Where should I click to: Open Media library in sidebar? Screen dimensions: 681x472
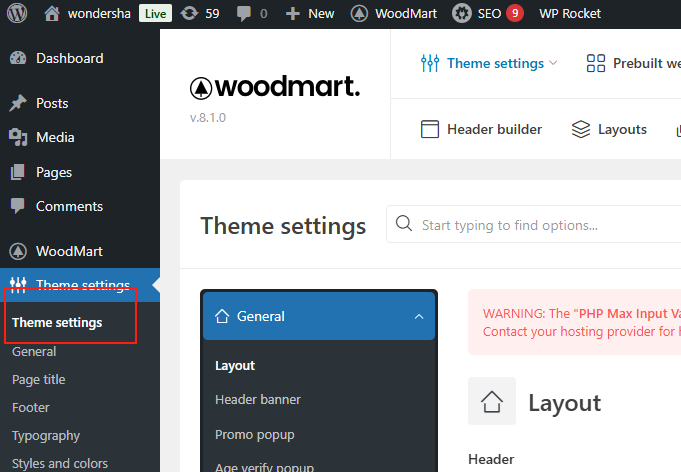[55, 137]
